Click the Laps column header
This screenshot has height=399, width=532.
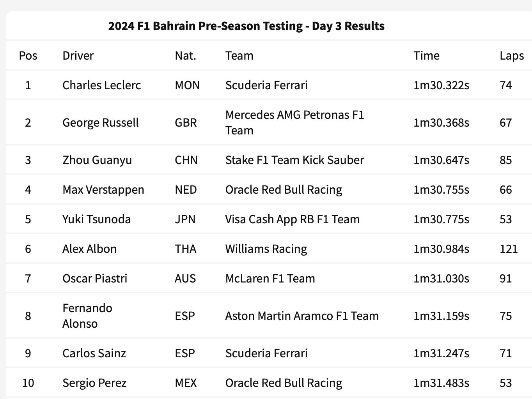[x=511, y=55]
